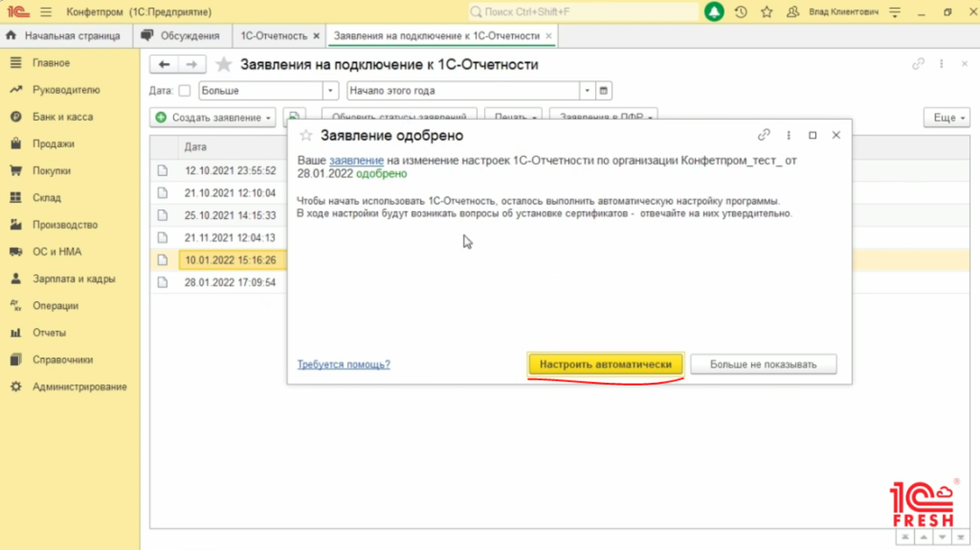Click user icon next to Влад Клиентович

tap(792, 11)
